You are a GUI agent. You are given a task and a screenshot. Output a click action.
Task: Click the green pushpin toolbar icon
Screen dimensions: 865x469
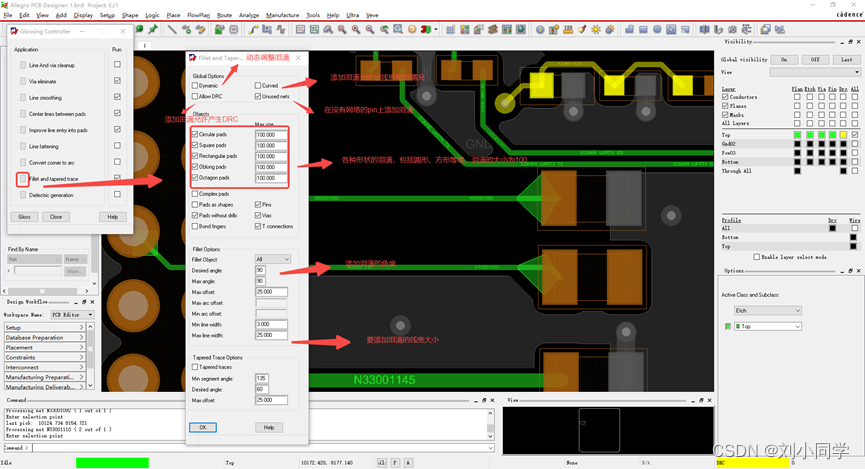(153, 29)
